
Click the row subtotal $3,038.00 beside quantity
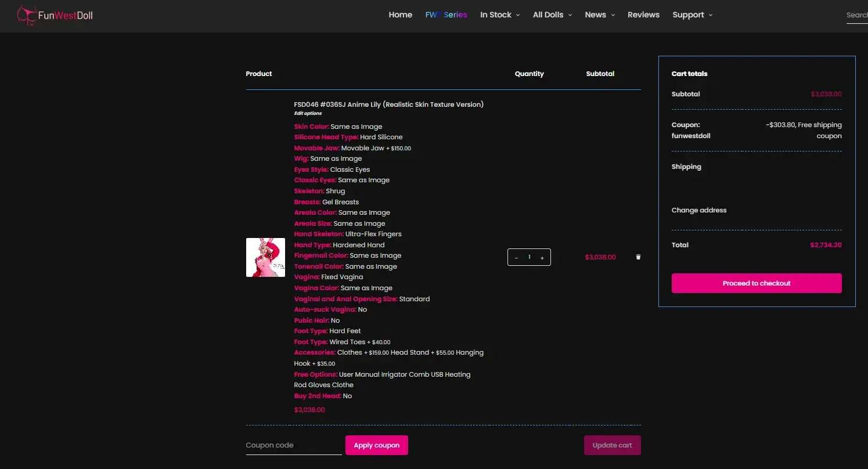click(x=600, y=257)
